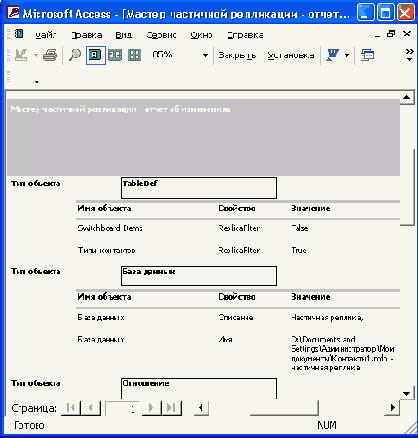
Task: Click horizontal scrollbar right arrow
Action: click(x=392, y=408)
